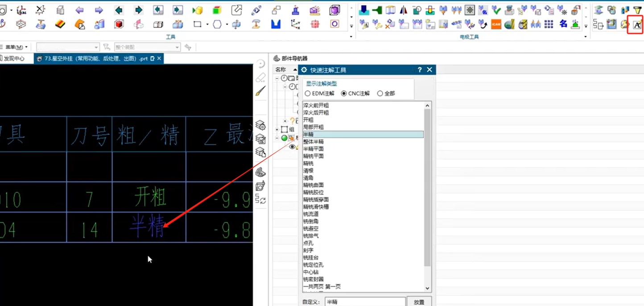
Task: Click the blue dot grid icon
Action: (x=549, y=25)
